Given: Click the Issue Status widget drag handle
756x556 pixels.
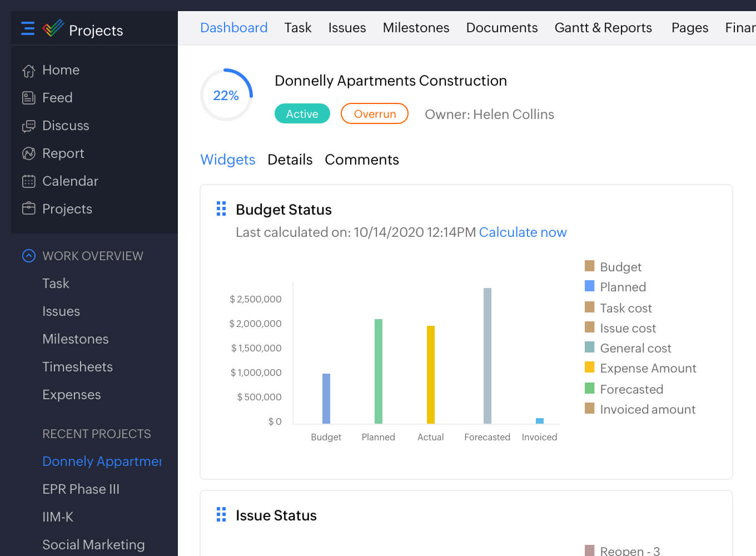Looking at the screenshot, I should click(x=221, y=514).
